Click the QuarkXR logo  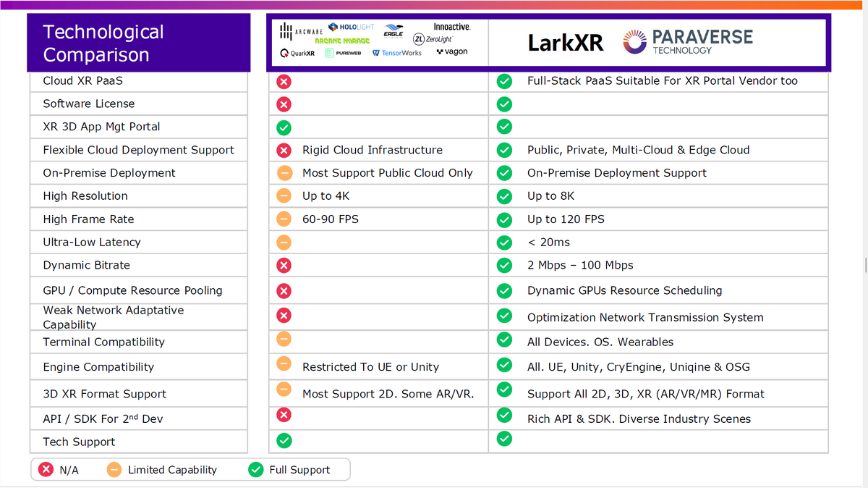coord(297,53)
